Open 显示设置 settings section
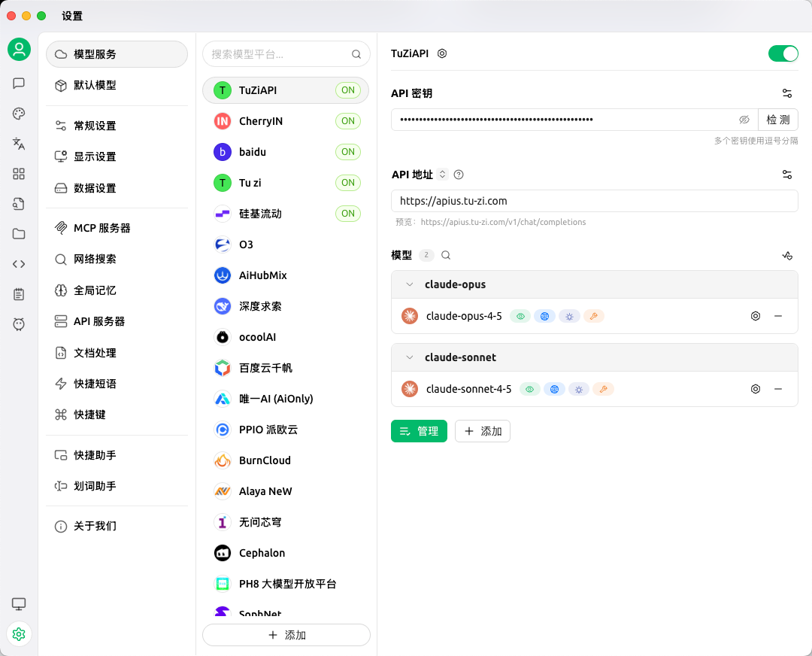The width and height of the screenshot is (812, 656). [117, 156]
